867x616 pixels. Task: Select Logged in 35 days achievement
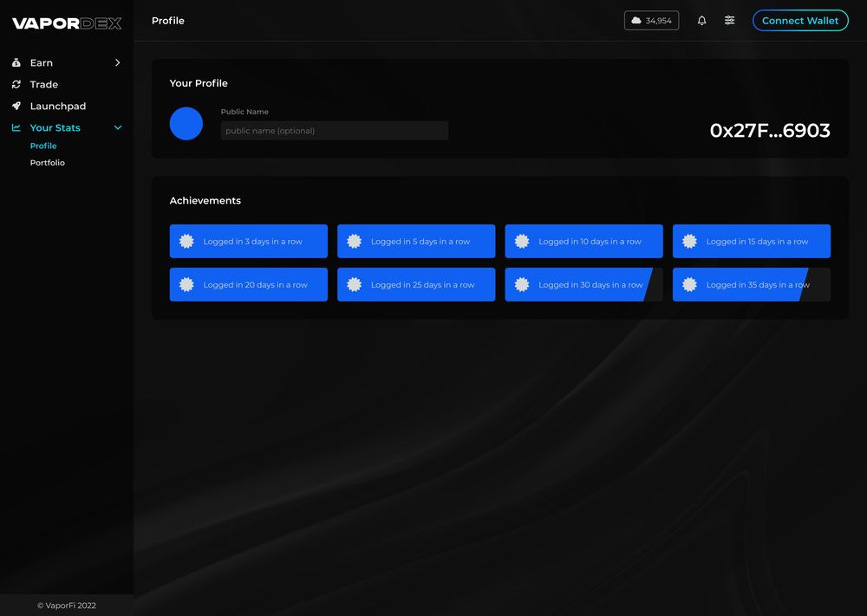tap(751, 285)
